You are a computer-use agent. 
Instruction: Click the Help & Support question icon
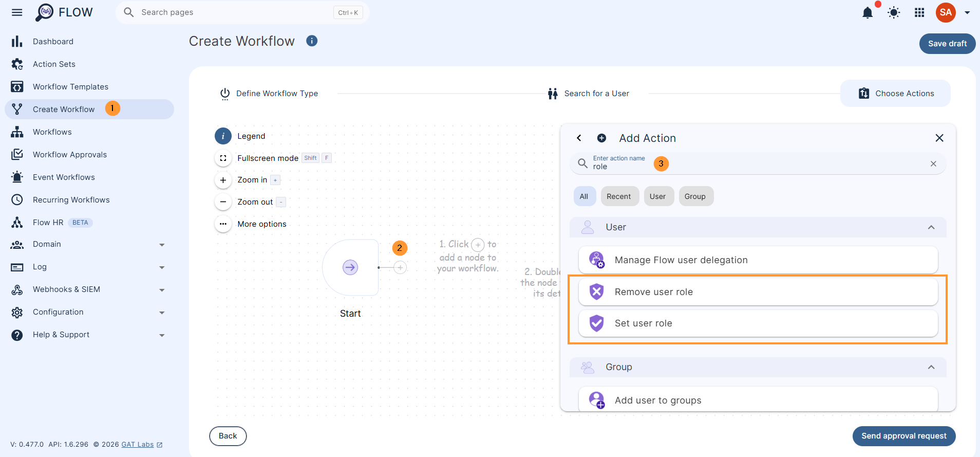(x=17, y=335)
